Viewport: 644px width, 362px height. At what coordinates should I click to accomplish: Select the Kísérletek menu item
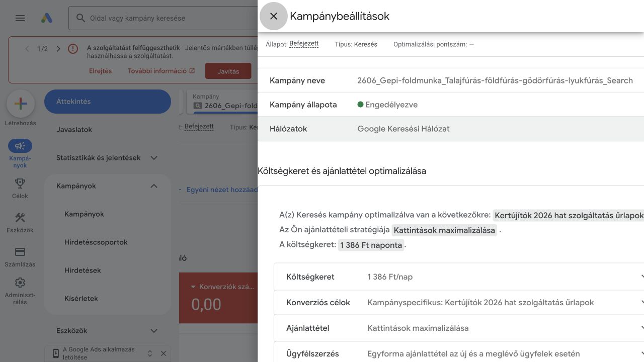(108, 299)
